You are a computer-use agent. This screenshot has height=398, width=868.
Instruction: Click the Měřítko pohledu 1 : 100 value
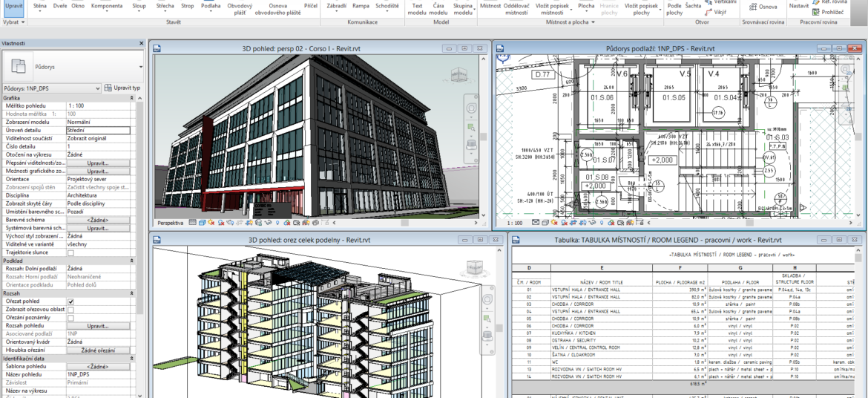coord(98,106)
